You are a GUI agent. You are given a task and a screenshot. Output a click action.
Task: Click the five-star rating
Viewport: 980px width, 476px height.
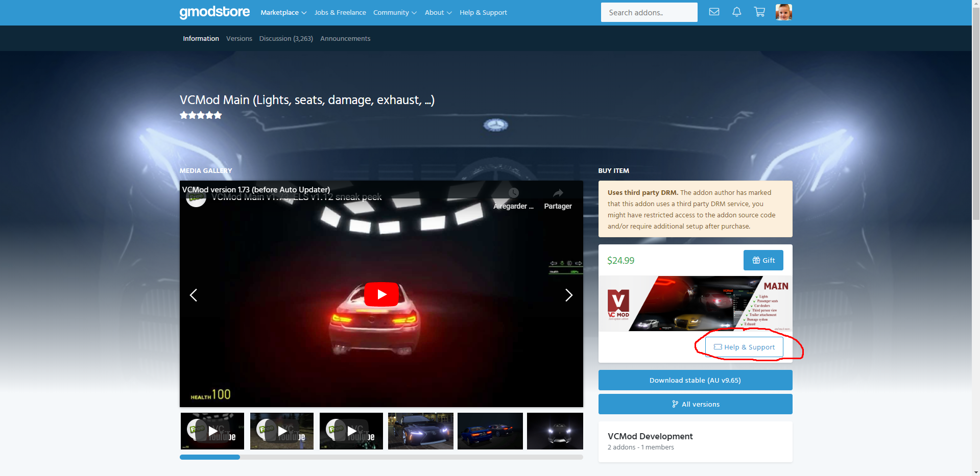(x=201, y=115)
